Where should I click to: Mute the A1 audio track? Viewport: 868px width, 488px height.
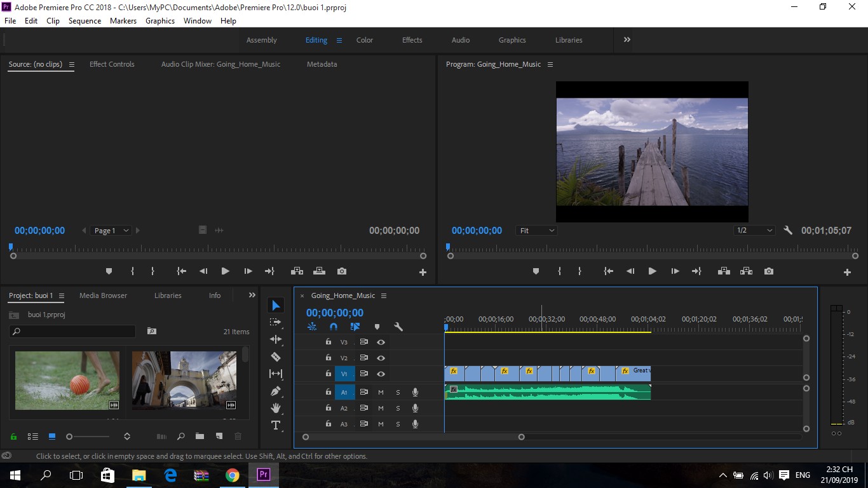pos(381,392)
